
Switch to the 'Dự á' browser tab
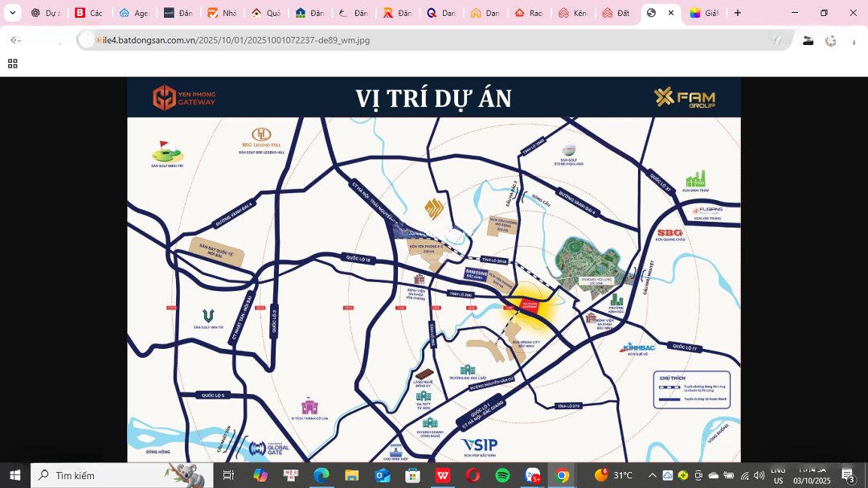46,13
